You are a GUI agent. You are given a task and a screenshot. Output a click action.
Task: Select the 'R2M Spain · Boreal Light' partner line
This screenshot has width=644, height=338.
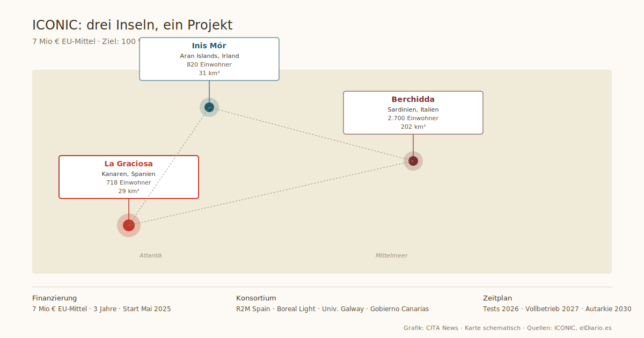click(276, 309)
